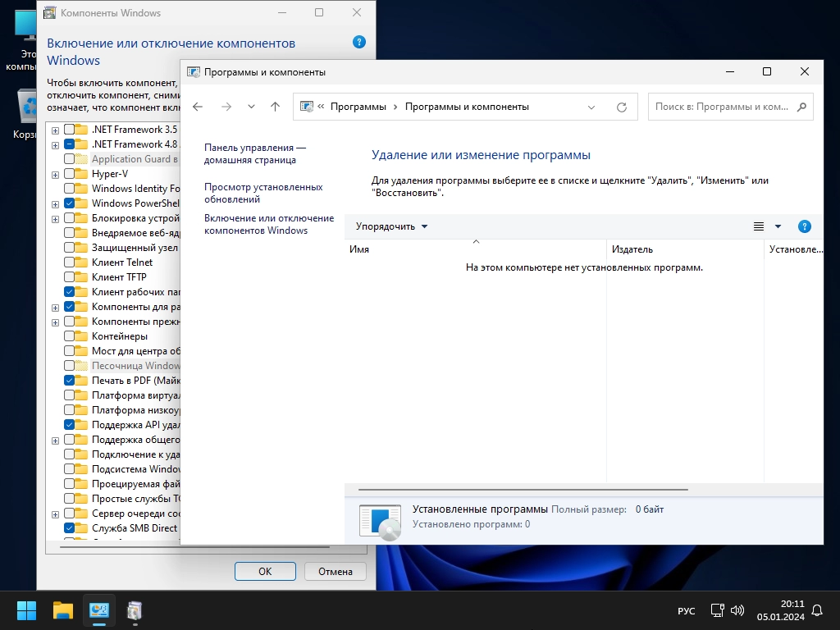Viewport: 840px width, 630px height.
Task: Click the installed programs icon in details pane
Action: coord(381,521)
